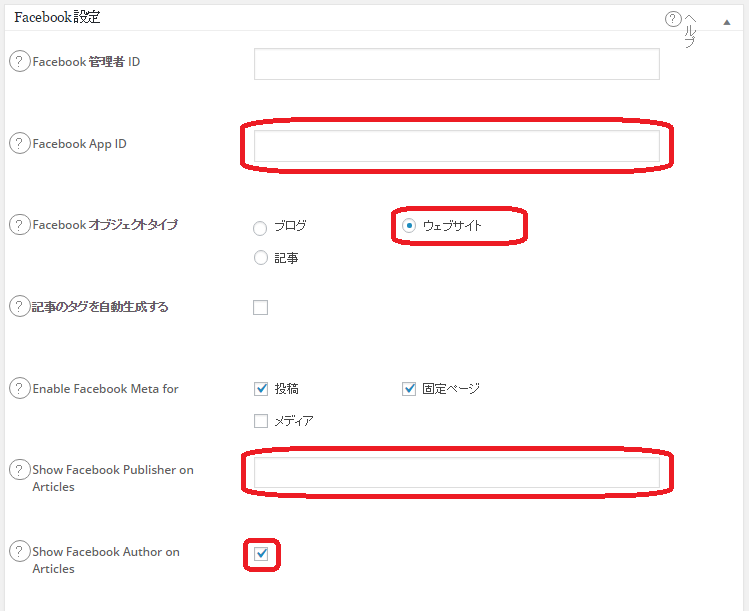Open help for Show Facebook Author on Articles
This screenshot has width=749, height=611.
[x=19, y=552]
